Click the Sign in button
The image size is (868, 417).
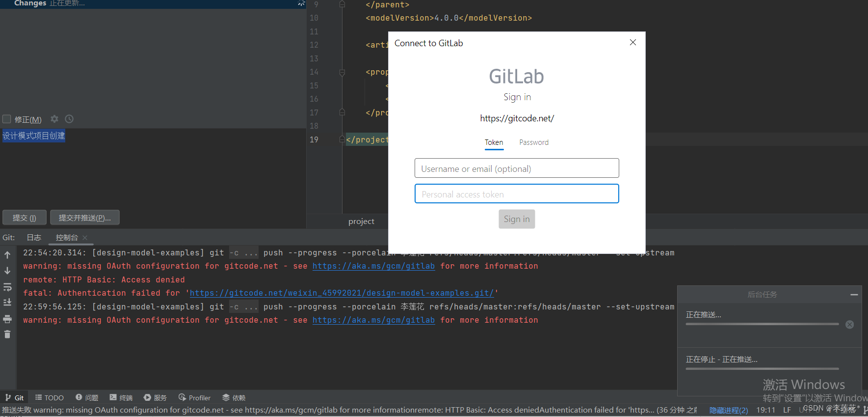[517, 219]
